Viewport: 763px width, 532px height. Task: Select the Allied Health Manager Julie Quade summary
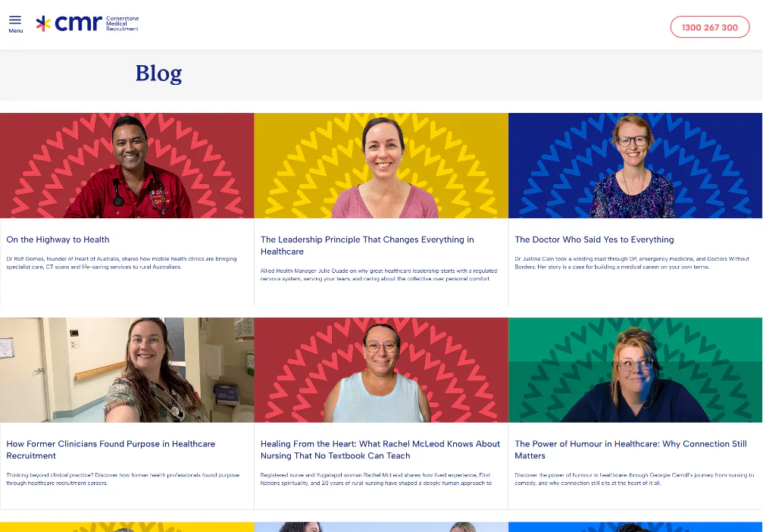[x=379, y=274]
